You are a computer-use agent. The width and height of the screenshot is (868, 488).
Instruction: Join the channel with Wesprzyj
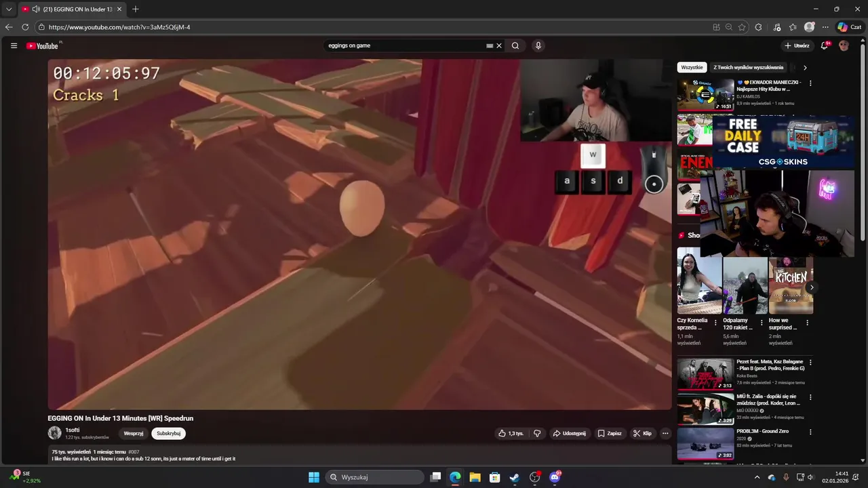(x=134, y=433)
